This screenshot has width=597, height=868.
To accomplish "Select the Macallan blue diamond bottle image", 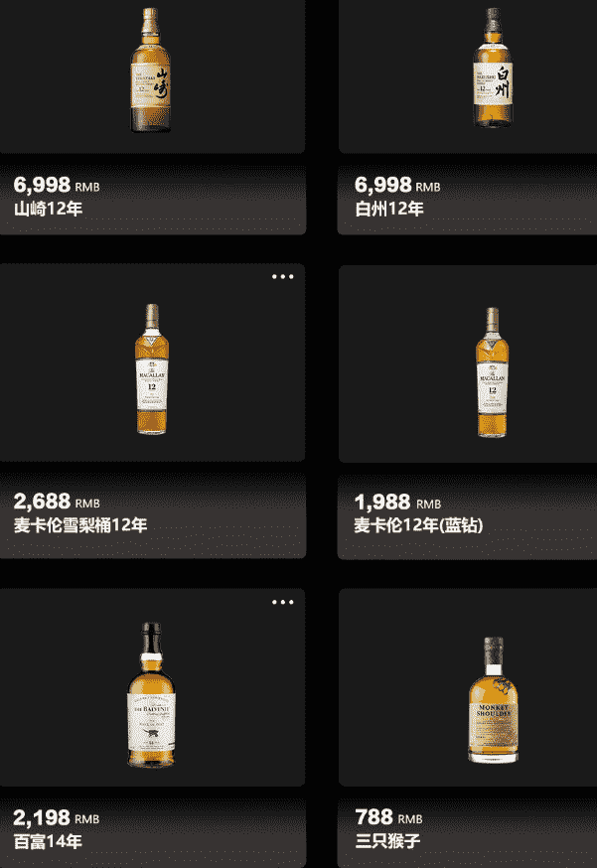I will coord(493,372).
